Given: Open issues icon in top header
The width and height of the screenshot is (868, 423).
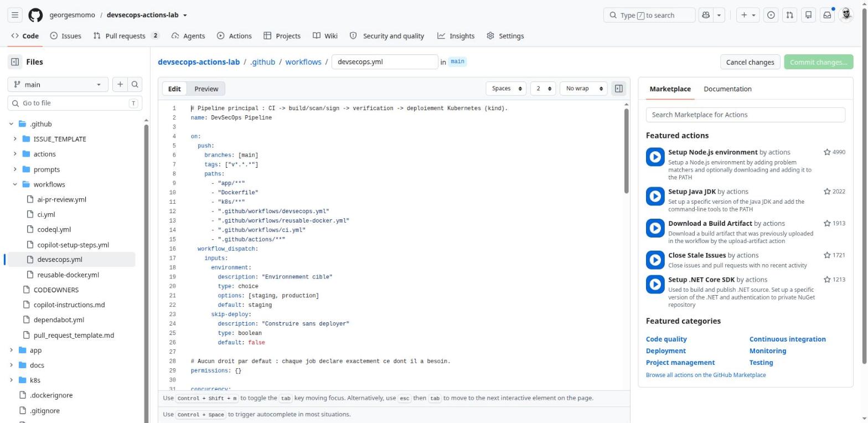Looking at the screenshot, I should pyautogui.click(x=771, y=15).
